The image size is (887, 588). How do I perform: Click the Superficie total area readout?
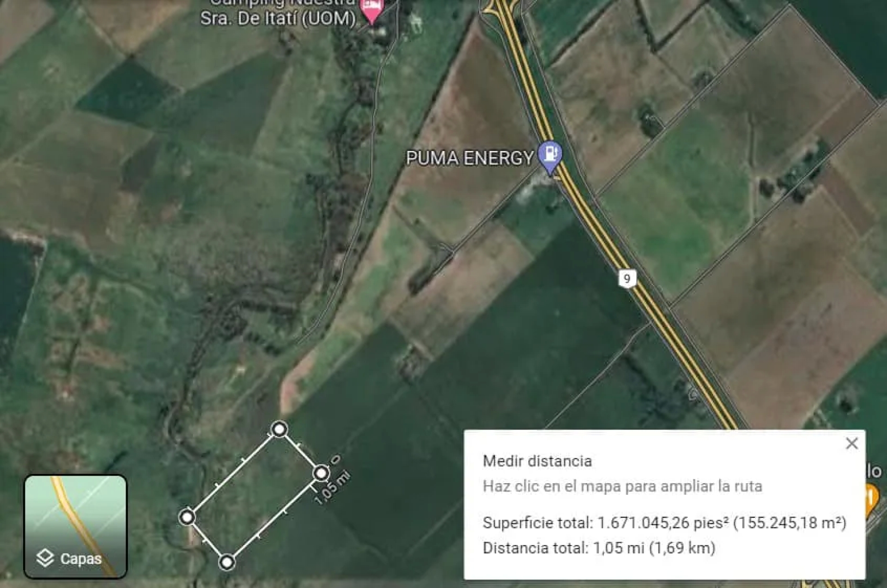[x=664, y=523]
